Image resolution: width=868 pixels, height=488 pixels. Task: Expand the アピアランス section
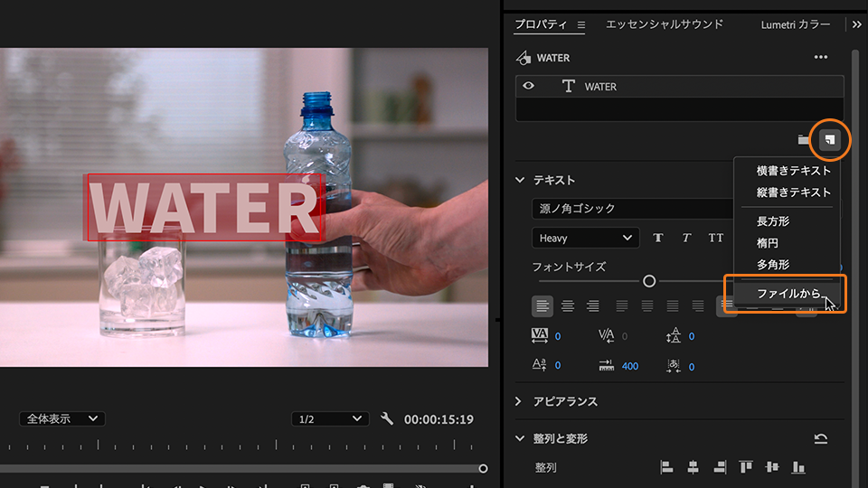click(519, 401)
